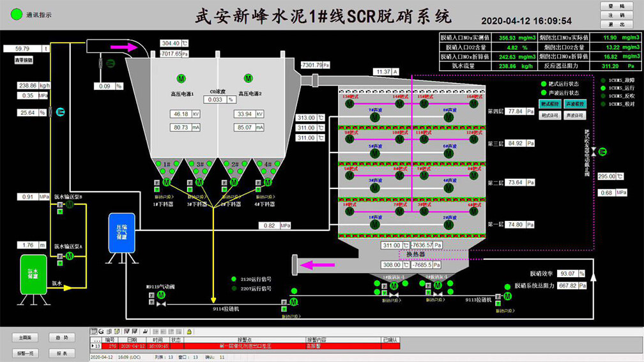644x362 pixels.
Task: Click the 氨水输送泵A motor icon
Action: (x=70, y=256)
